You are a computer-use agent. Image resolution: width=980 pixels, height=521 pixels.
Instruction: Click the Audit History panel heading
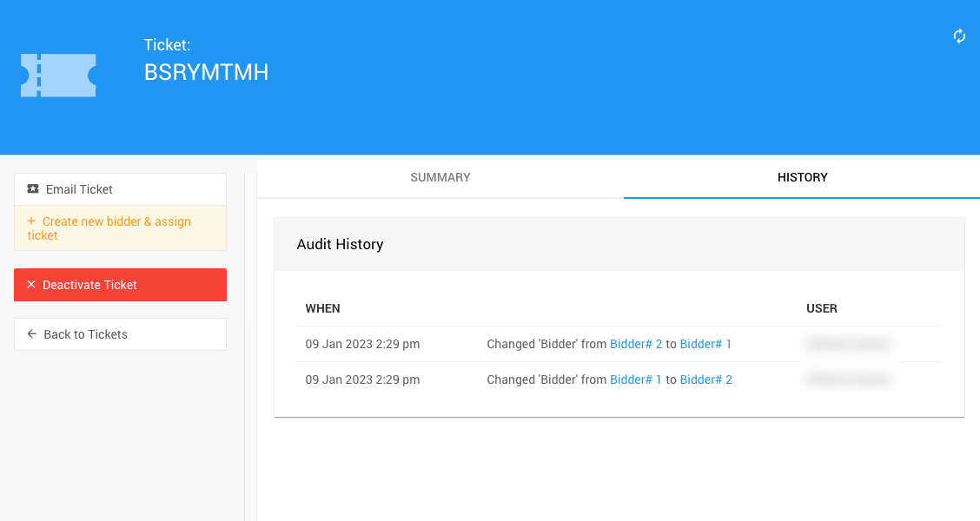point(340,245)
